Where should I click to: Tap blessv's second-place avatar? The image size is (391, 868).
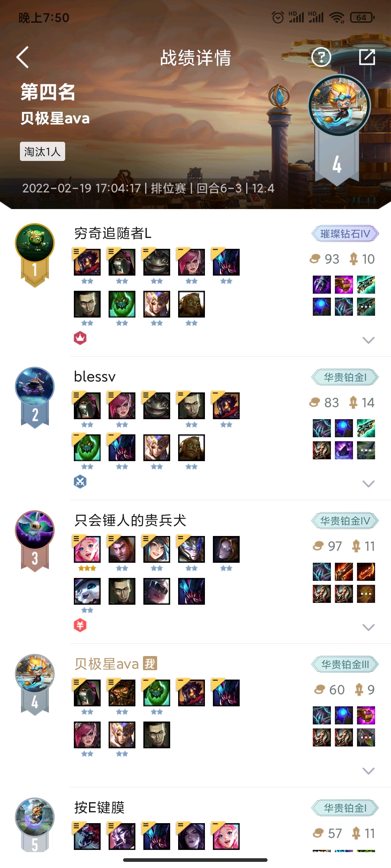(x=35, y=386)
